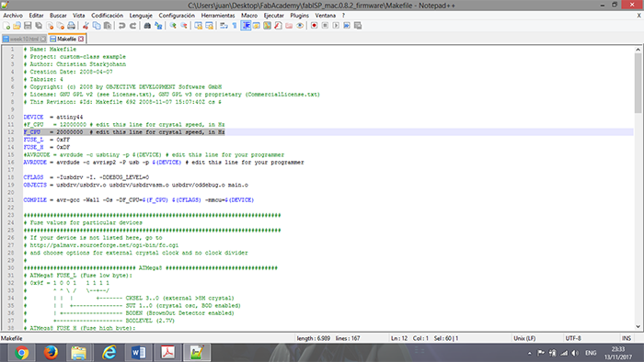The width and height of the screenshot is (644, 362).
Task: Click the Save All toolbar icon
Action: pyautogui.click(x=39, y=26)
